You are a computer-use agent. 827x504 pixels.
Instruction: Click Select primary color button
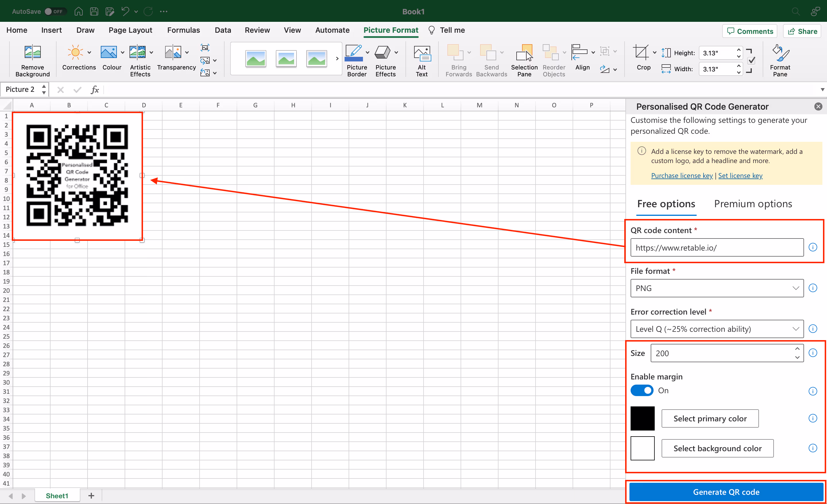click(710, 418)
